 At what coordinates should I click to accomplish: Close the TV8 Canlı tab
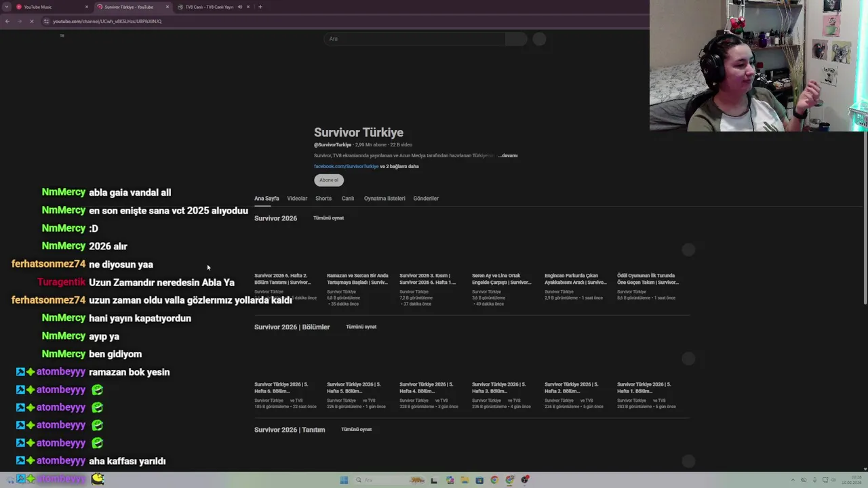(x=248, y=7)
